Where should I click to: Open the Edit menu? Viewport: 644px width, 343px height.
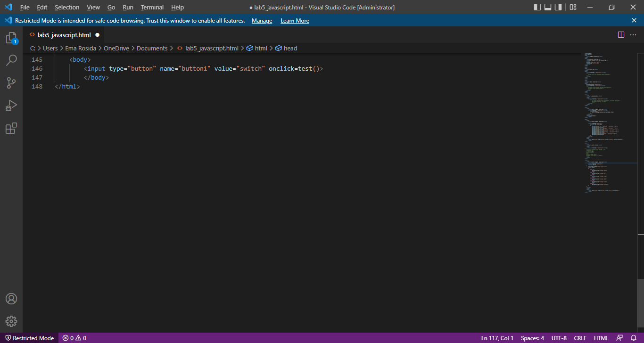point(42,8)
